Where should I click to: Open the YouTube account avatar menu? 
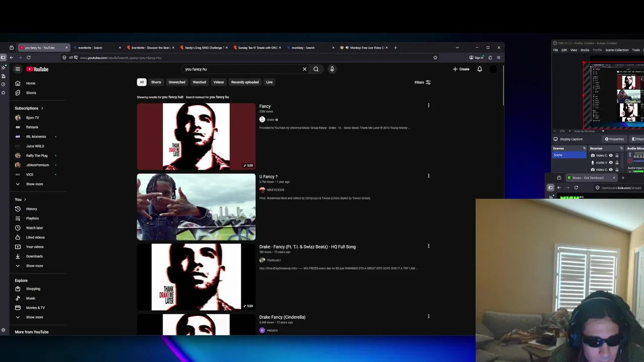[494, 69]
